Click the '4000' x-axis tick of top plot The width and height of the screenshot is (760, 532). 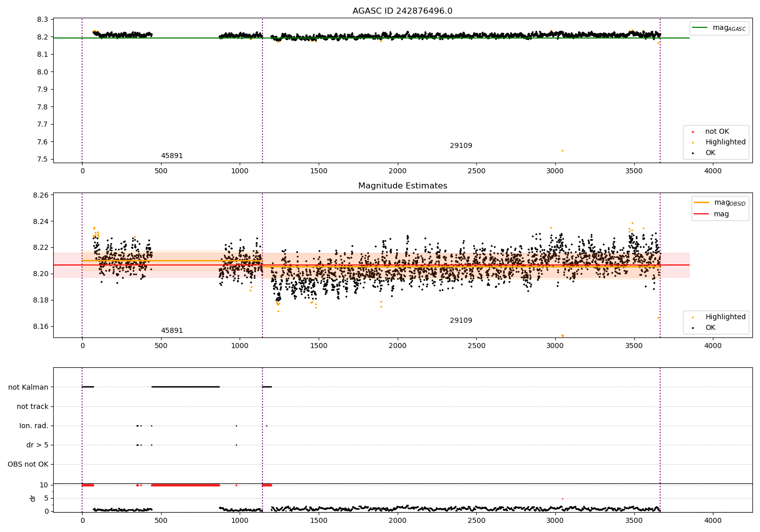(x=713, y=171)
